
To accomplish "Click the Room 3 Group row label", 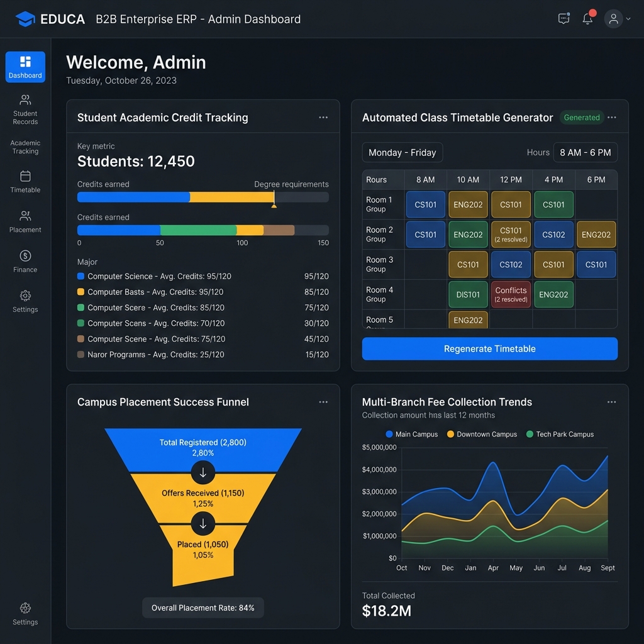I will click(379, 264).
